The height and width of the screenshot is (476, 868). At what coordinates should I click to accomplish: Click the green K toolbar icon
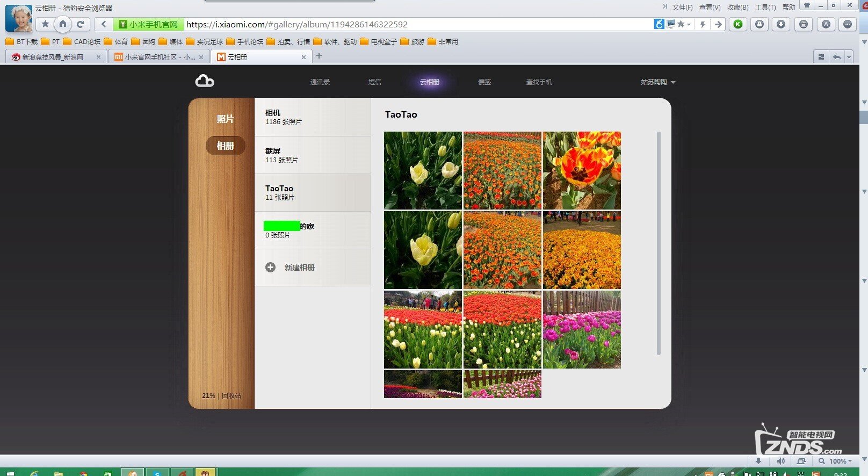[x=738, y=24]
